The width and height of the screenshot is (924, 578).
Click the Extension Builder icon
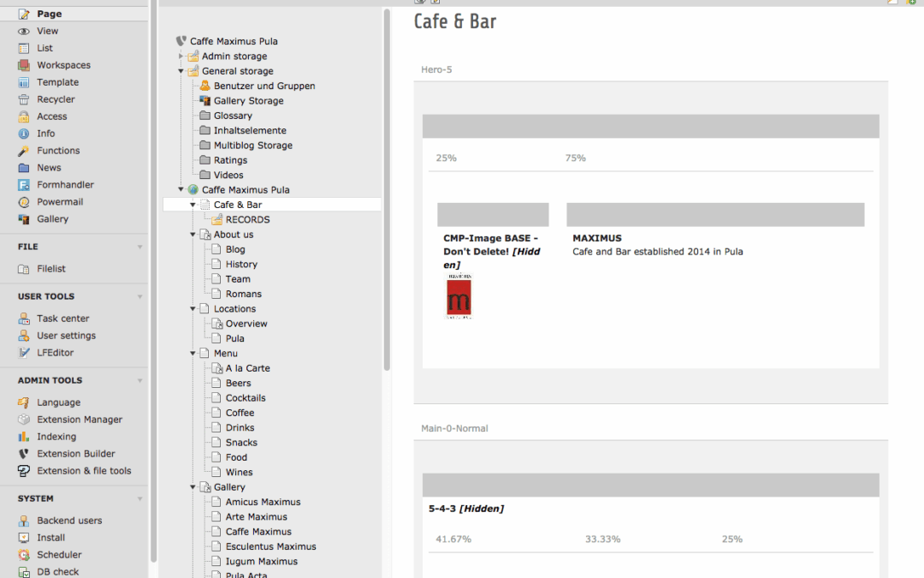(x=24, y=454)
